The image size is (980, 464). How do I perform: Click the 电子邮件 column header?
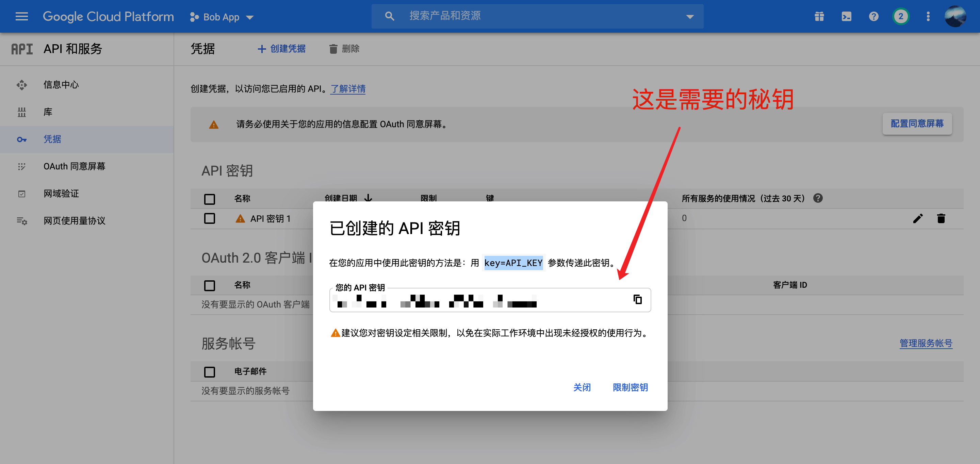pyautogui.click(x=250, y=371)
